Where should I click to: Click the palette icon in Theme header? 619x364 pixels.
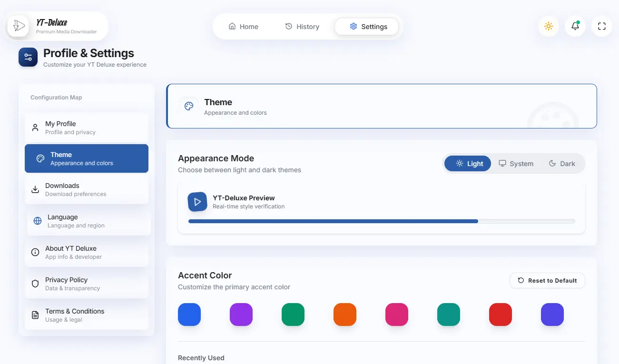(189, 106)
